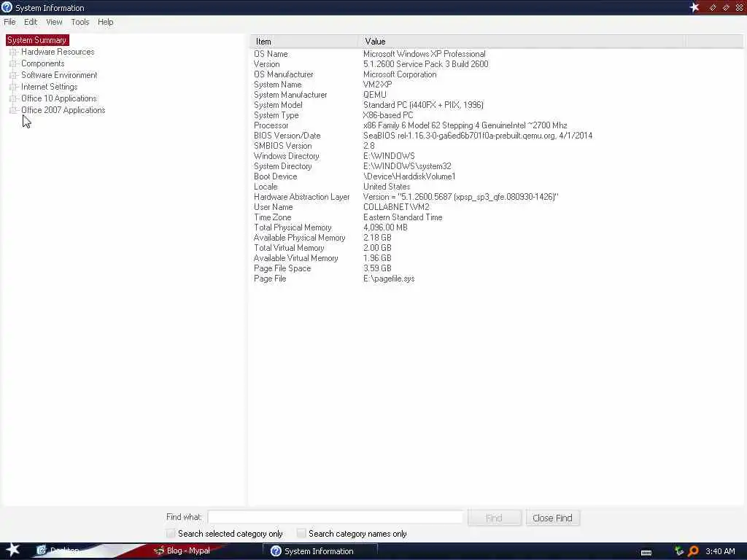Click the keyboard tray icon
The width and height of the screenshot is (747, 560).
(646, 552)
